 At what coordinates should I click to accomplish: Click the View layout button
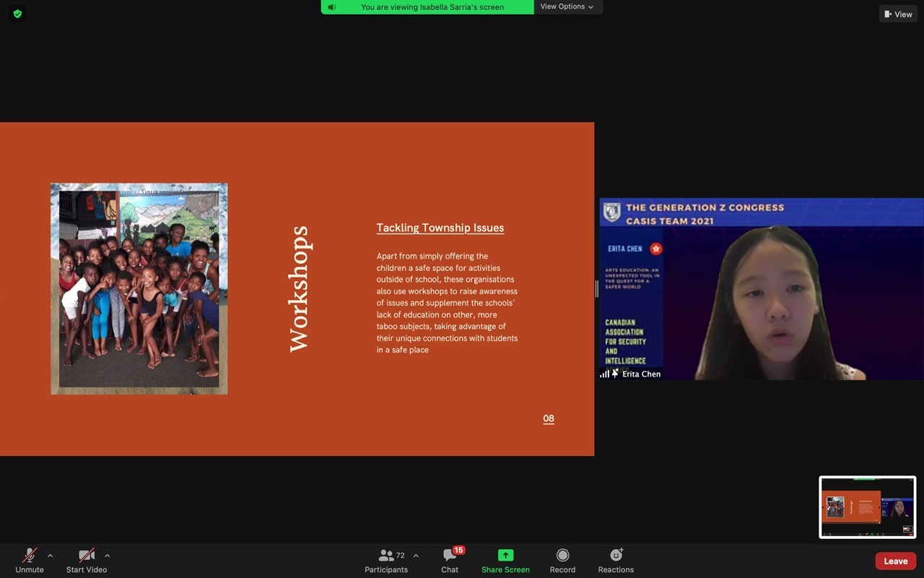coord(898,14)
